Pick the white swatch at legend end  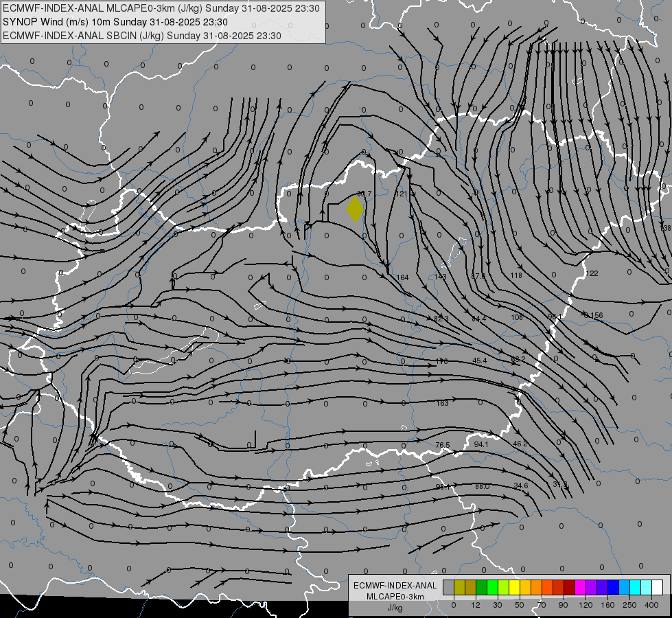tap(658, 588)
